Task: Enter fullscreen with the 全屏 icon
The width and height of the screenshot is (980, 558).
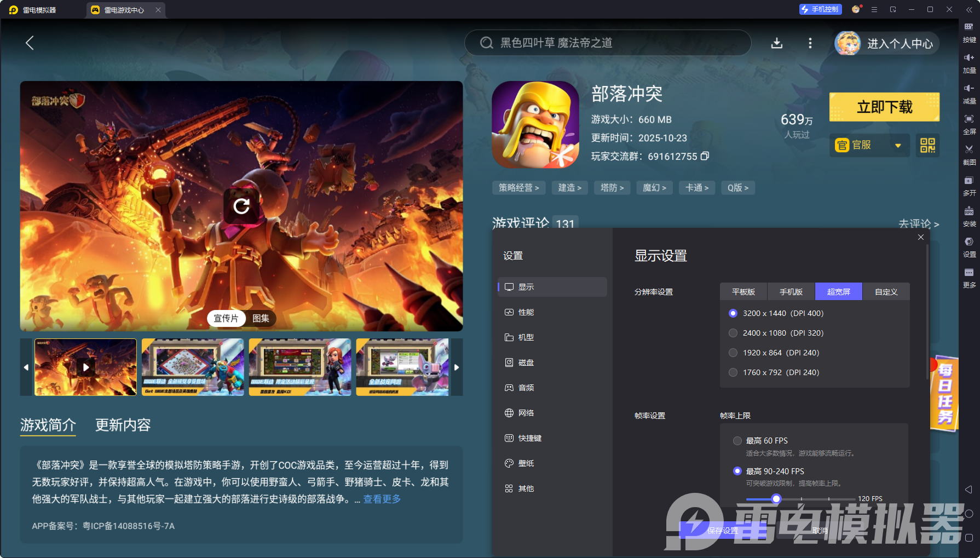Action: pyautogui.click(x=969, y=124)
